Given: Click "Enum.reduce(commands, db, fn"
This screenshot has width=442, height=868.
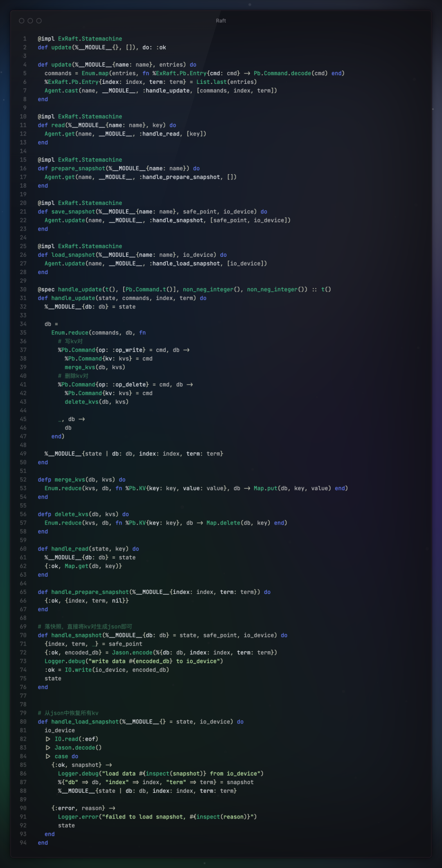Looking at the screenshot, I should point(99,333).
